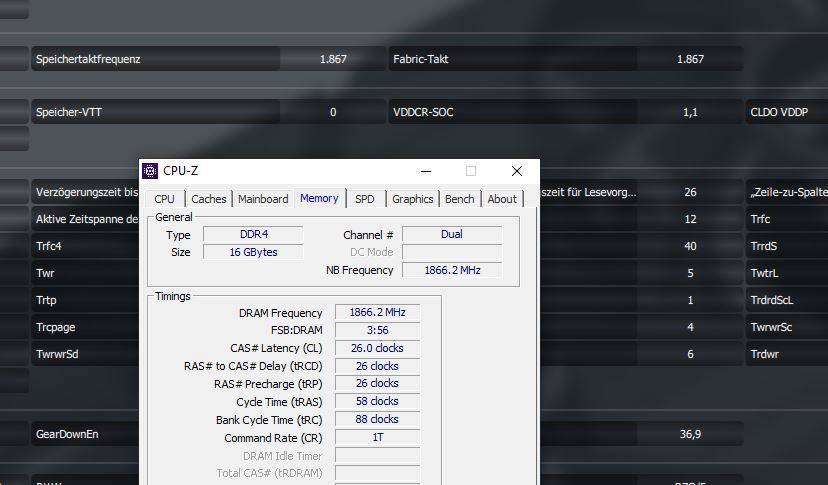The height and width of the screenshot is (485, 828).
Task: Click the empty Total CAS# (tRDRAM) field
Action: (378, 473)
